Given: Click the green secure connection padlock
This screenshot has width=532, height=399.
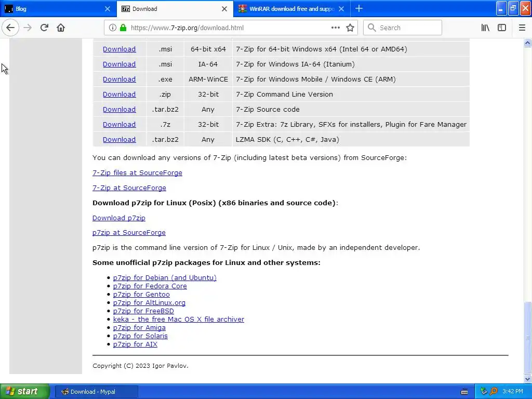Looking at the screenshot, I should pyautogui.click(x=123, y=28).
